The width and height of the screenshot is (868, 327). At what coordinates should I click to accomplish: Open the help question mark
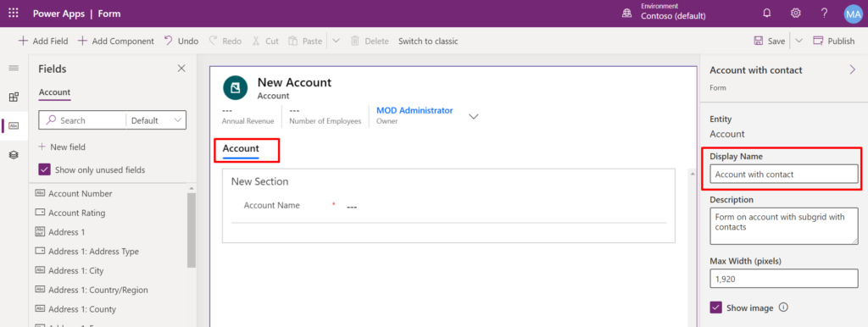tap(824, 14)
